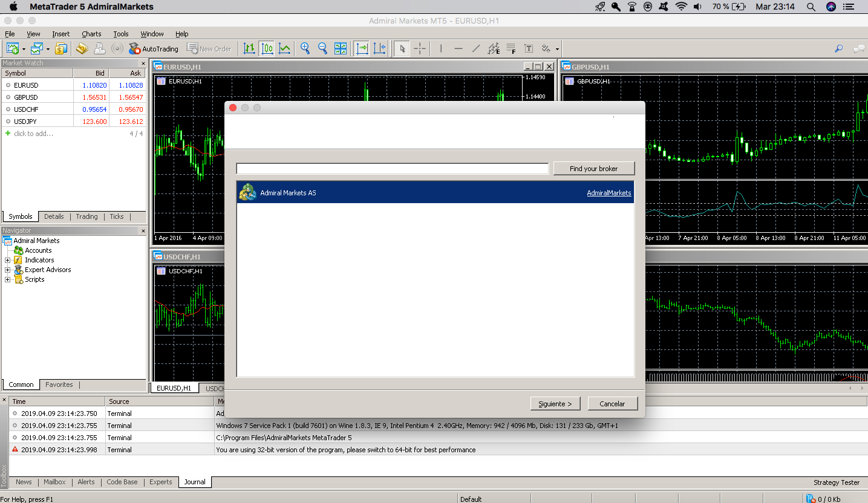Click the Siguiente button
This screenshot has width=868, height=503.
point(555,404)
